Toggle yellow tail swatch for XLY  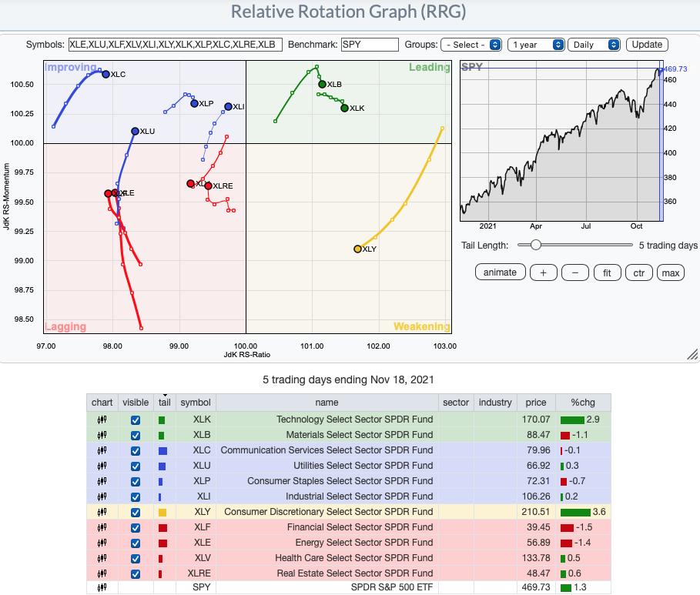pos(162,513)
